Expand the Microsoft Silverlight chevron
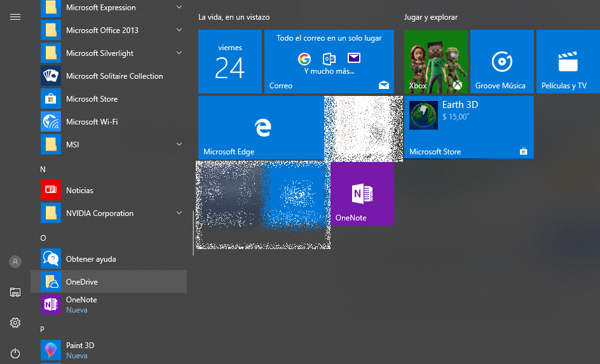Viewport: 600px width, 364px height. coord(179,53)
